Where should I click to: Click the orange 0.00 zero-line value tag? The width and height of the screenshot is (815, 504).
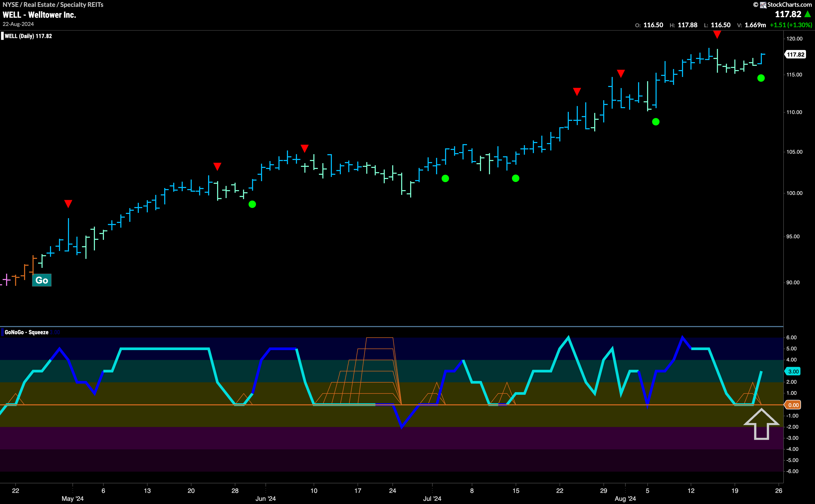[793, 405]
